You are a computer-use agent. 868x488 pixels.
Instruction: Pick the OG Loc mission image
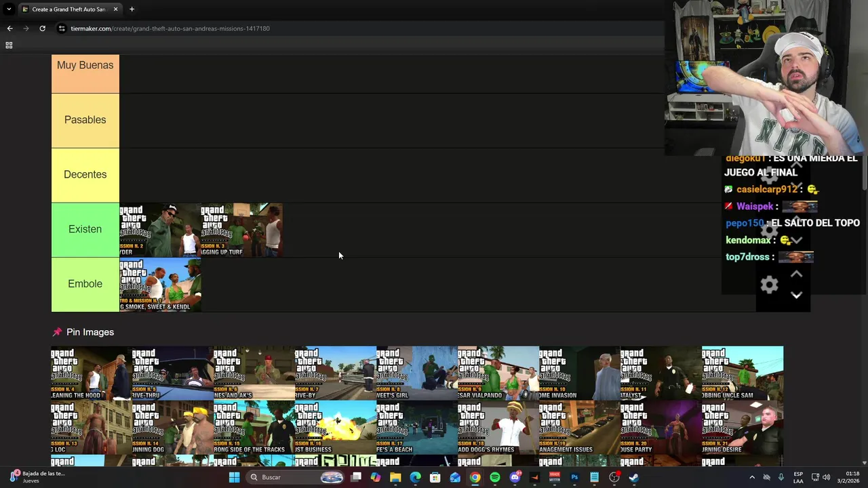[92, 427]
